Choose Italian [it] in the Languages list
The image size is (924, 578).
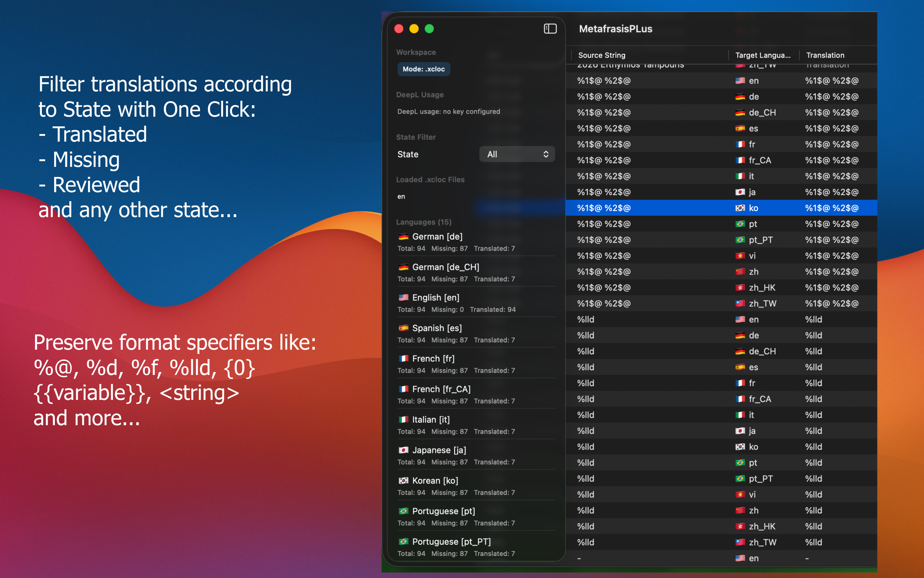tap(476, 425)
